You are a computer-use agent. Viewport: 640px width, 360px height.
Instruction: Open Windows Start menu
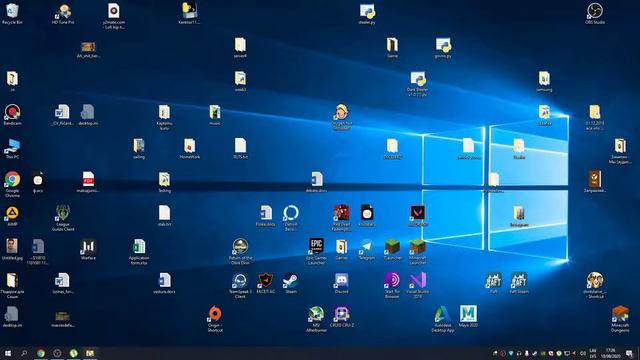pyautogui.click(x=8, y=353)
